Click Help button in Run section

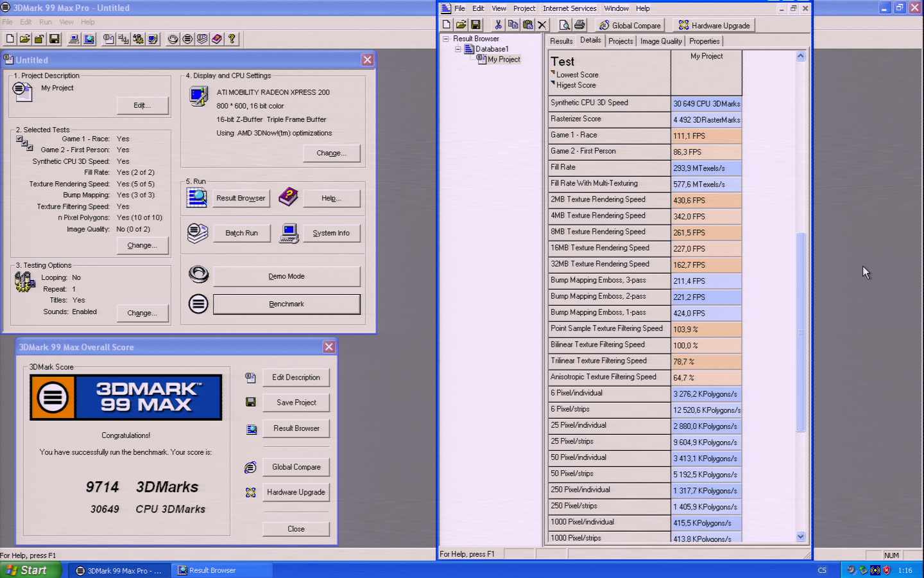331,198
